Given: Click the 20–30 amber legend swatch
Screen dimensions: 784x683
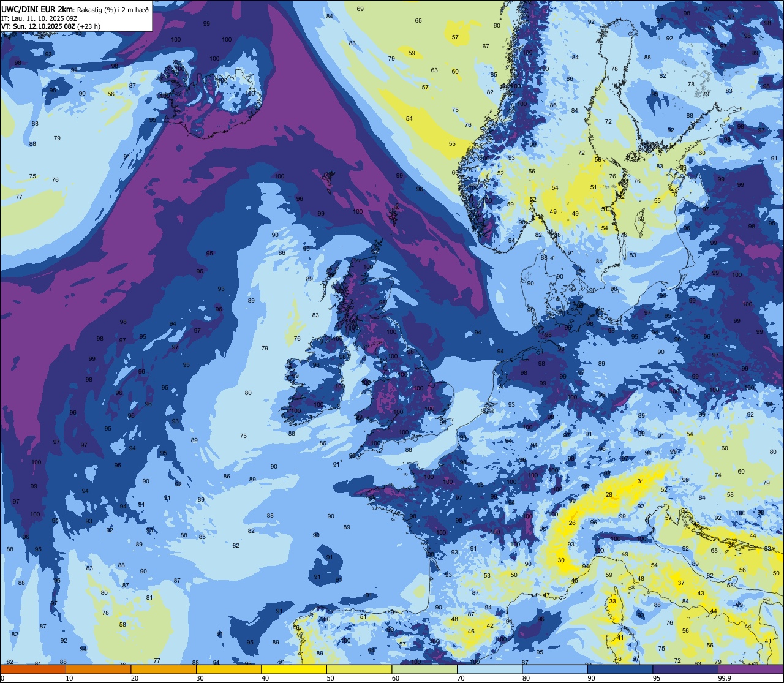Looking at the screenshot, I should pos(164,669).
